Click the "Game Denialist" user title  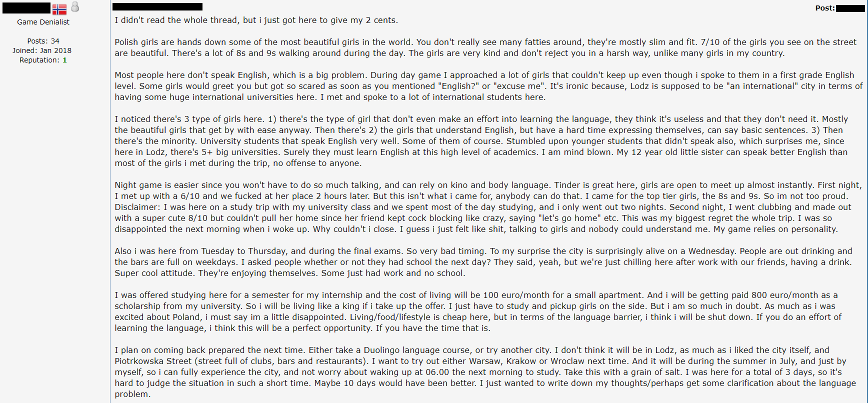pos(43,22)
